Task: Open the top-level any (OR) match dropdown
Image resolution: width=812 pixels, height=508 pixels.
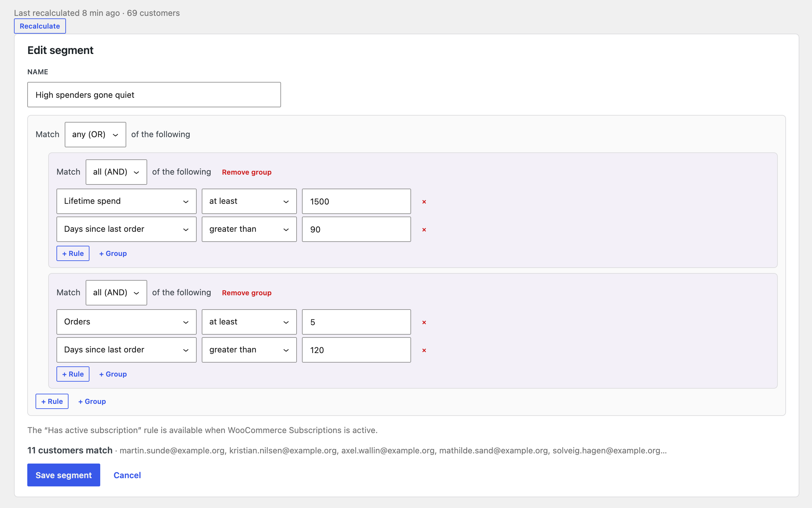Action: click(95, 134)
